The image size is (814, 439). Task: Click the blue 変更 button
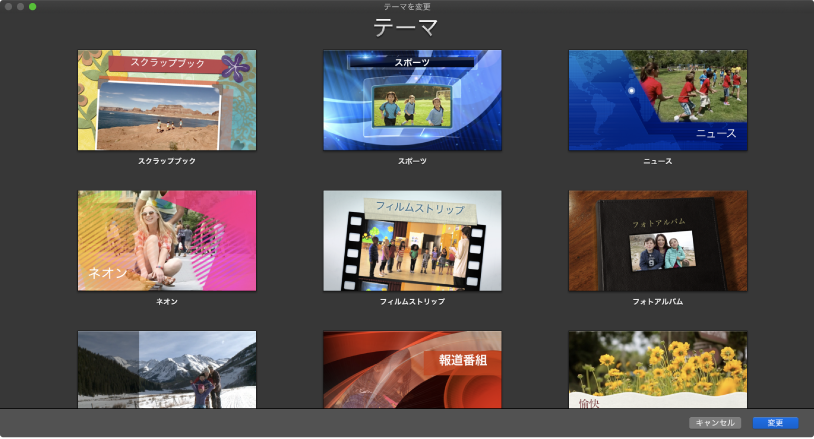point(775,423)
